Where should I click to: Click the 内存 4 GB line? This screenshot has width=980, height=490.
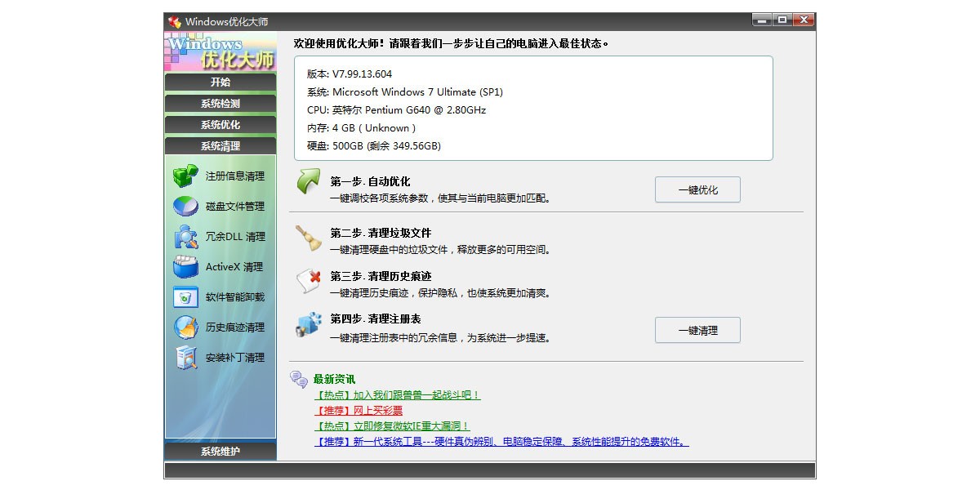(x=361, y=128)
